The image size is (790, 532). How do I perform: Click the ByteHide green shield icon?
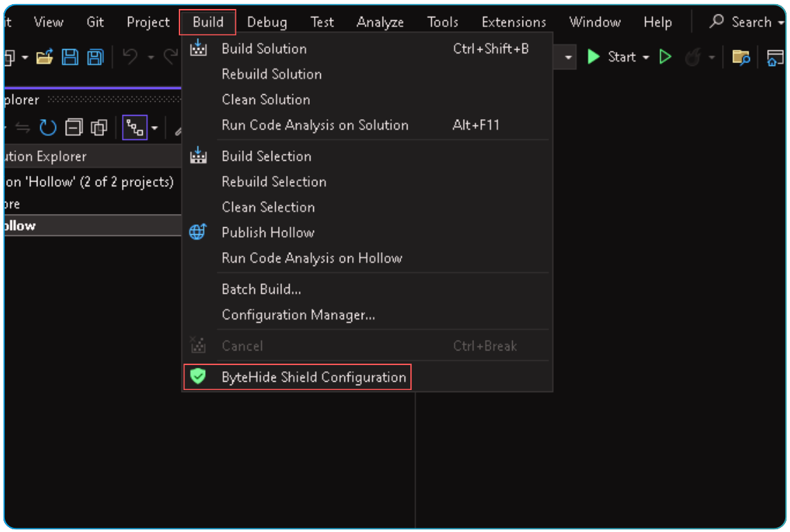tap(198, 377)
